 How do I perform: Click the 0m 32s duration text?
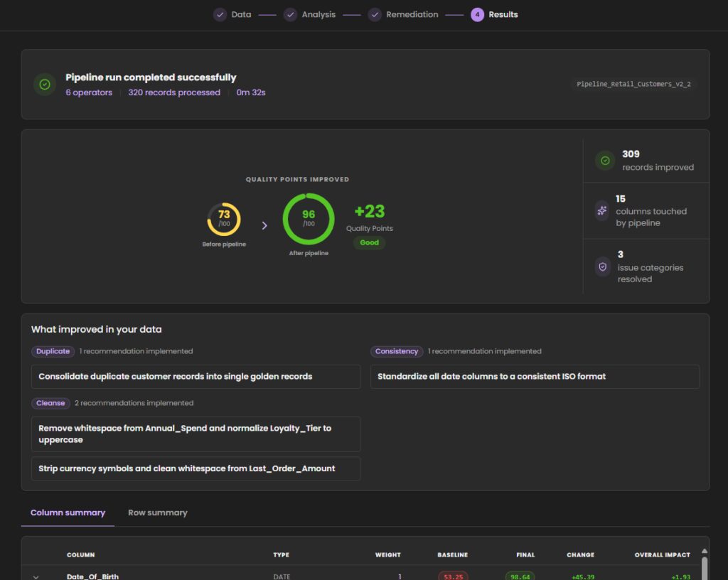pos(251,92)
